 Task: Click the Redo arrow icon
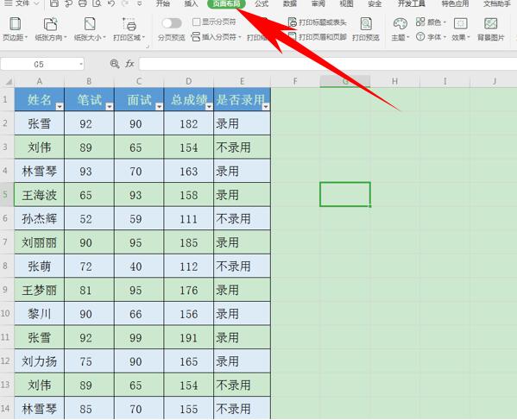[125, 3]
